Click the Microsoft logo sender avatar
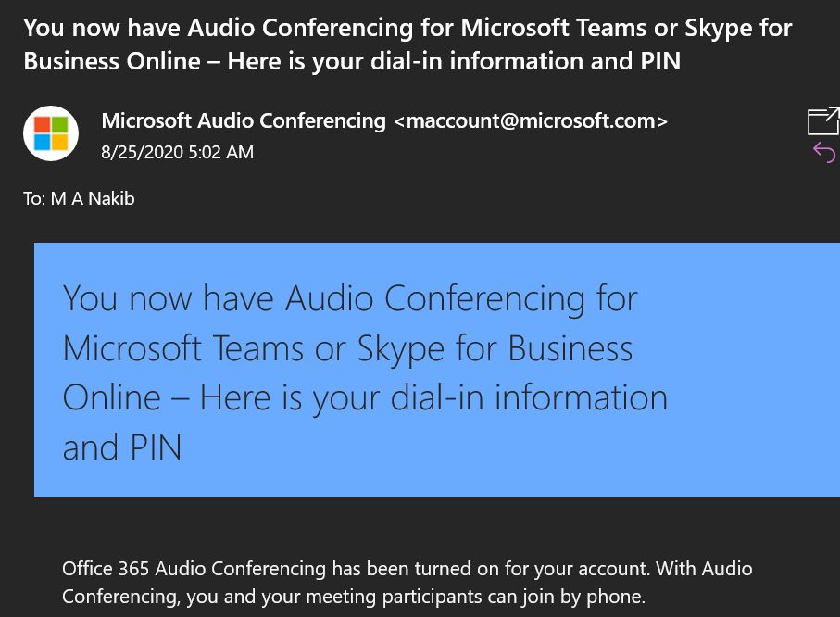The width and height of the screenshot is (840, 617). pyautogui.click(x=51, y=133)
